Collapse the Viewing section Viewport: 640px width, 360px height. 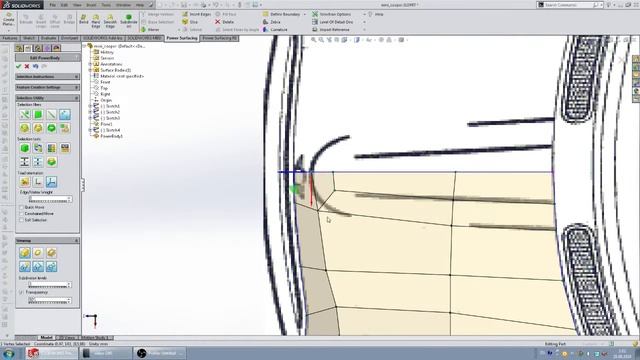click(x=76, y=240)
